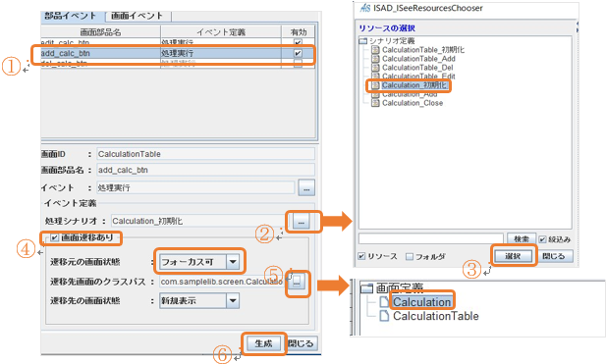The image size is (606, 364).
Task: Select Calculation under 画面定義
Action: pos(421,302)
